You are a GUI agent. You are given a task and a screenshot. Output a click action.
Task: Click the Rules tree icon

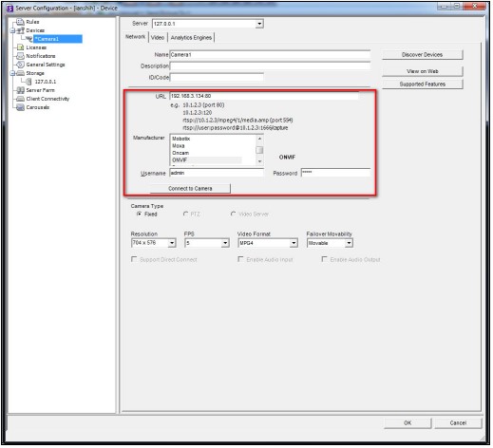[x=20, y=22]
